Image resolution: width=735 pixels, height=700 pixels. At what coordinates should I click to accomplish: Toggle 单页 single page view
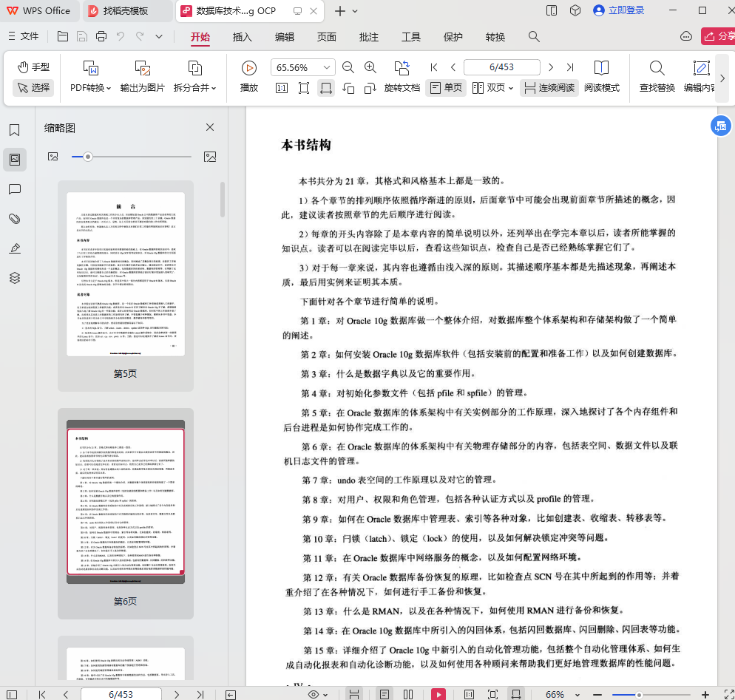coord(446,88)
